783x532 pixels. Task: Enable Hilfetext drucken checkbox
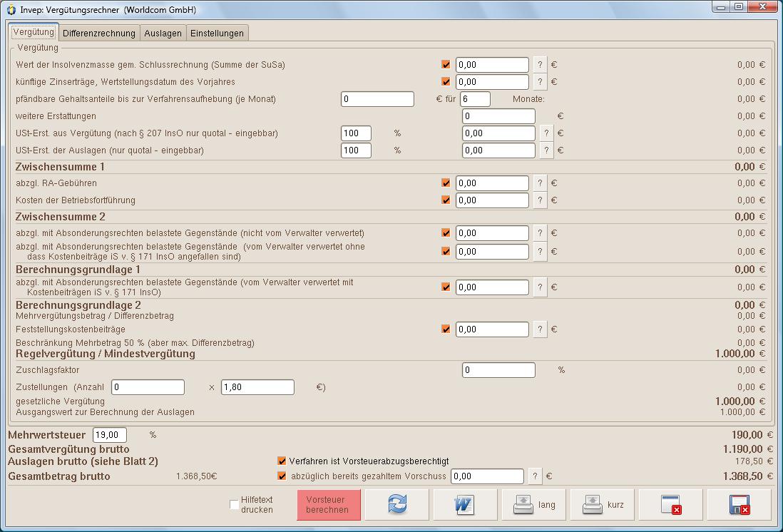click(x=234, y=504)
